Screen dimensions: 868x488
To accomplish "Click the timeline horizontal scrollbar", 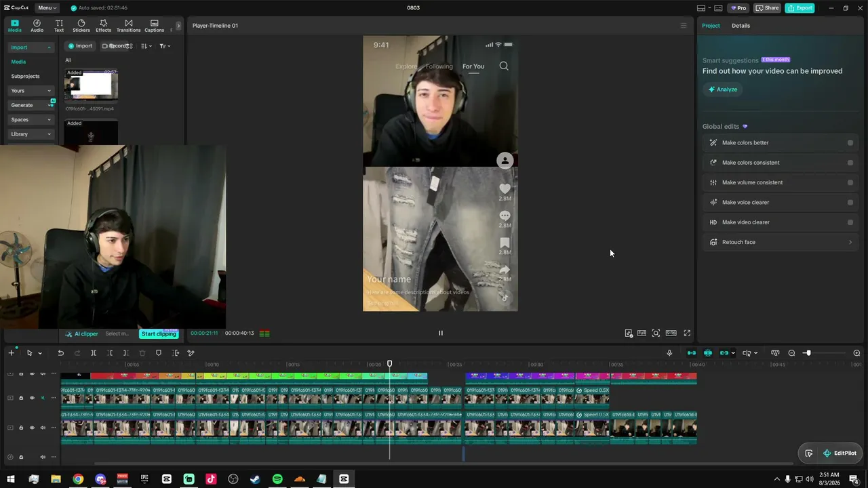I will pos(443,464).
